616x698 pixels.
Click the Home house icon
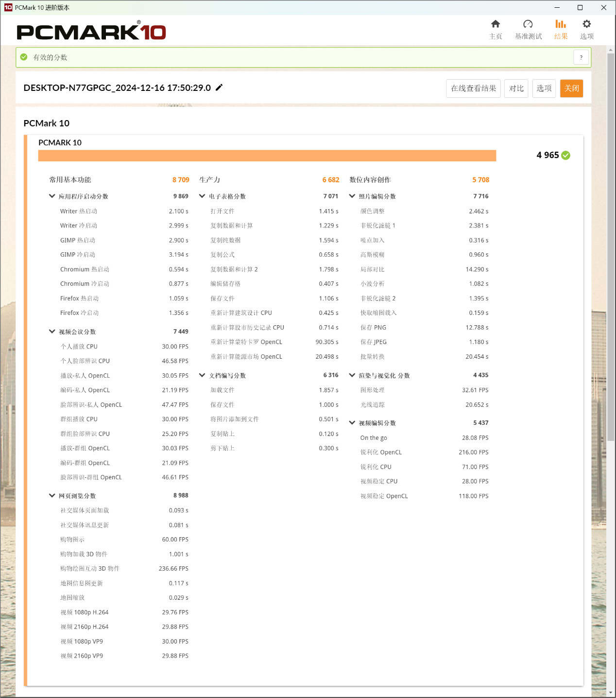pyautogui.click(x=496, y=24)
